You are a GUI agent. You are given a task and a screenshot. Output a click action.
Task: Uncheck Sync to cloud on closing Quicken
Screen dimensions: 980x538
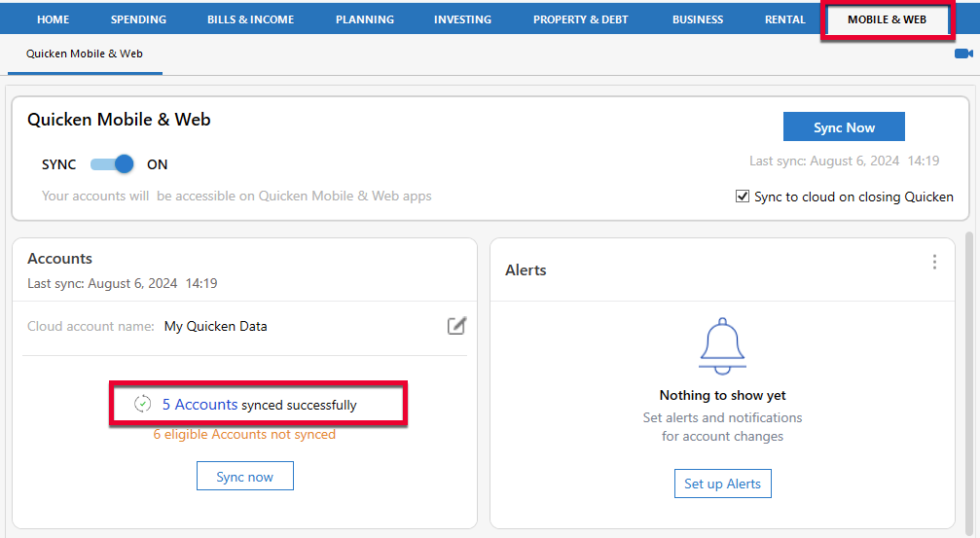pyautogui.click(x=743, y=197)
